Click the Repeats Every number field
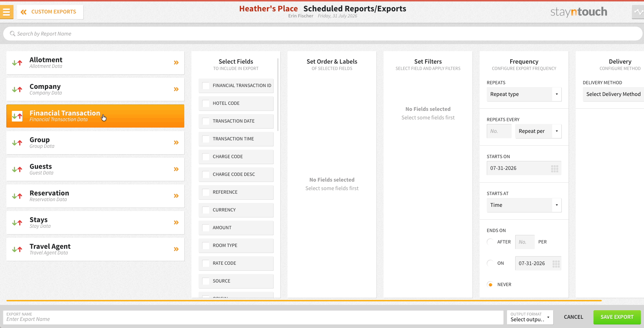 pos(499,131)
